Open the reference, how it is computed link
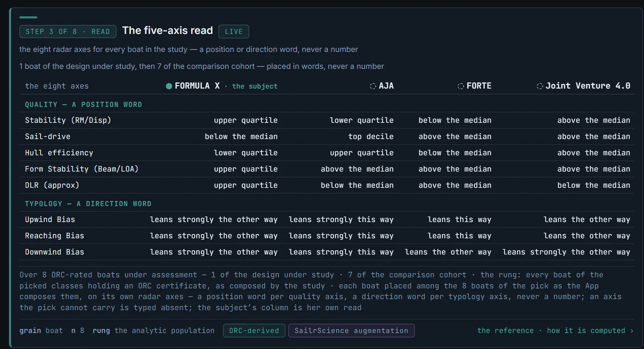The height and width of the screenshot is (349, 644). [555, 330]
